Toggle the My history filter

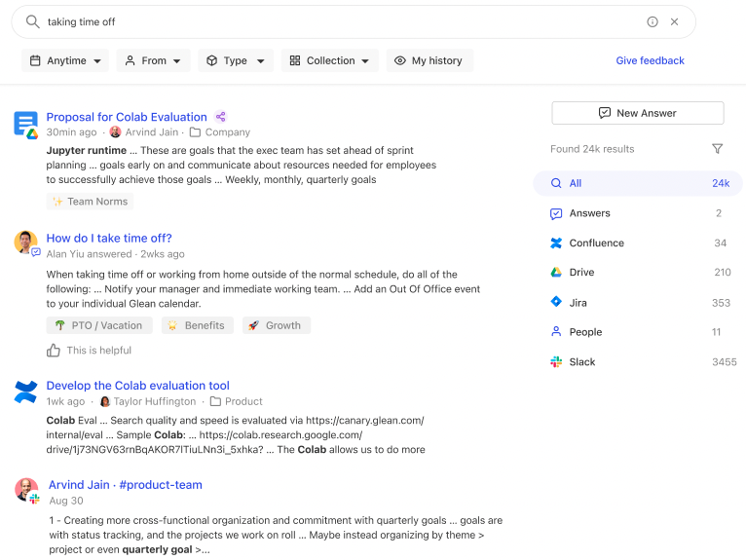coord(429,60)
